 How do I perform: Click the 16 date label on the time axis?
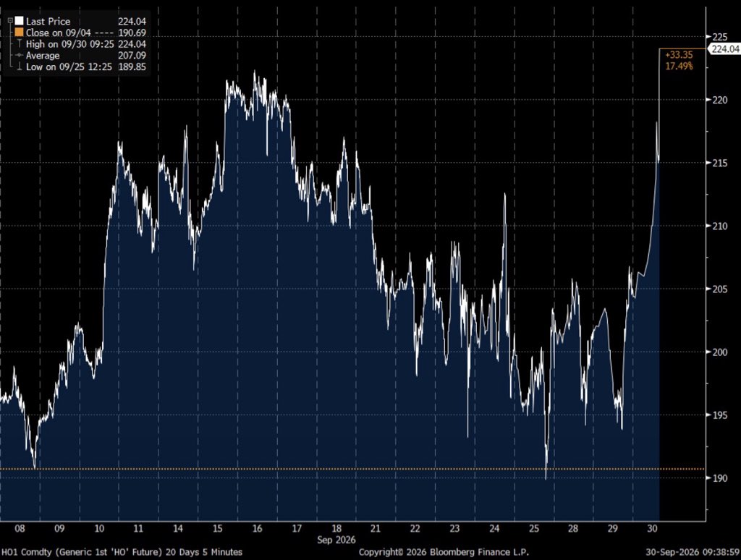coord(257,528)
